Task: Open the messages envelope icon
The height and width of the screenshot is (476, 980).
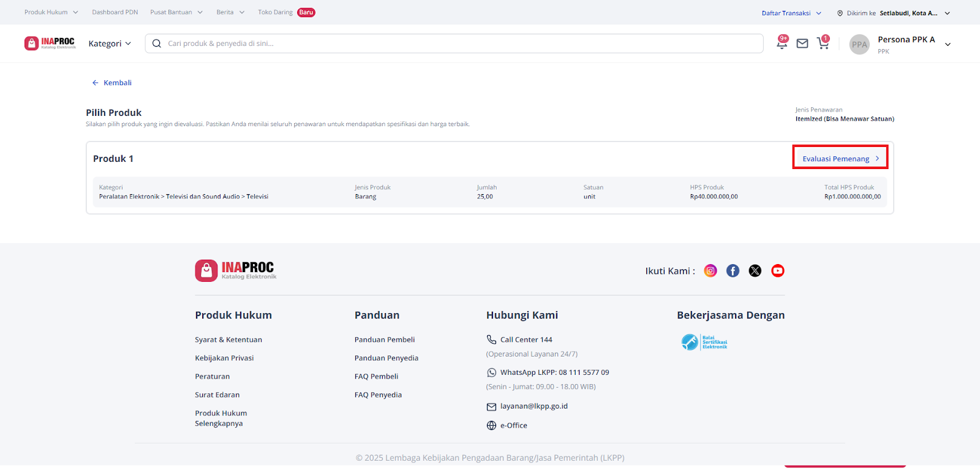Action: (802, 43)
